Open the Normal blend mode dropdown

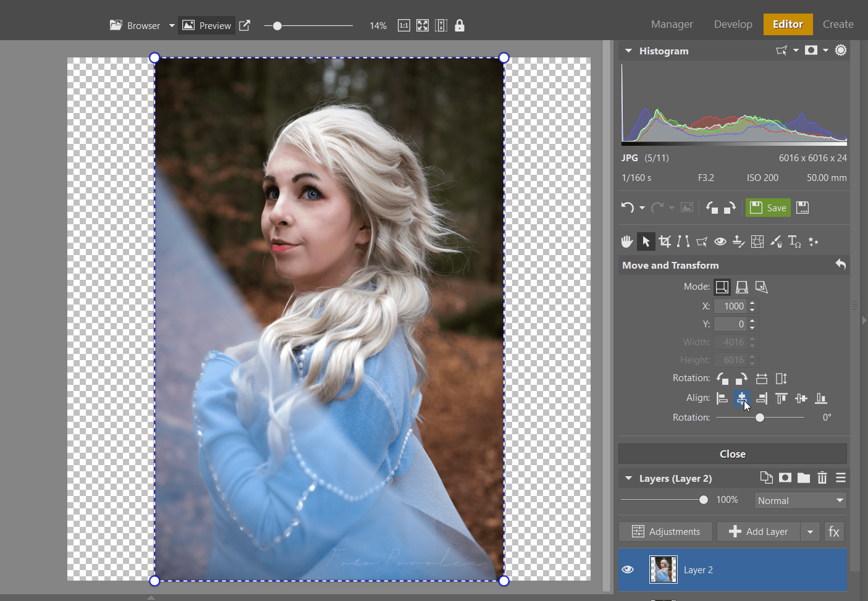pos(800,500)
